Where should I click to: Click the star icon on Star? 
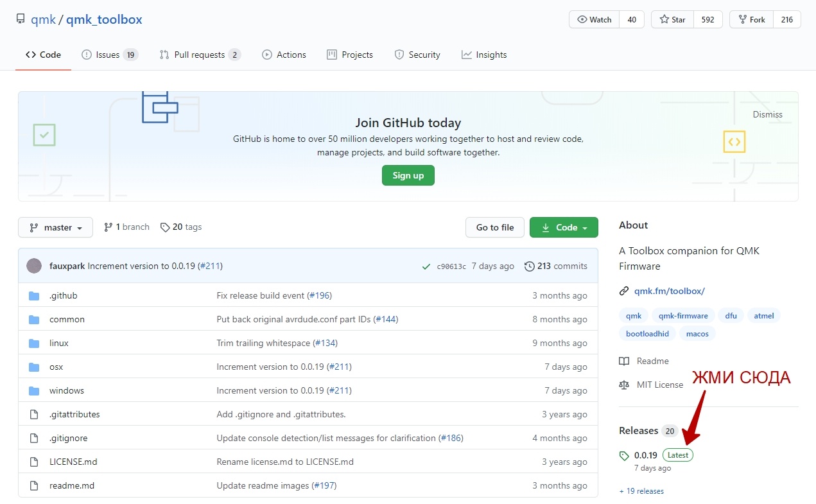coord(664,19)
